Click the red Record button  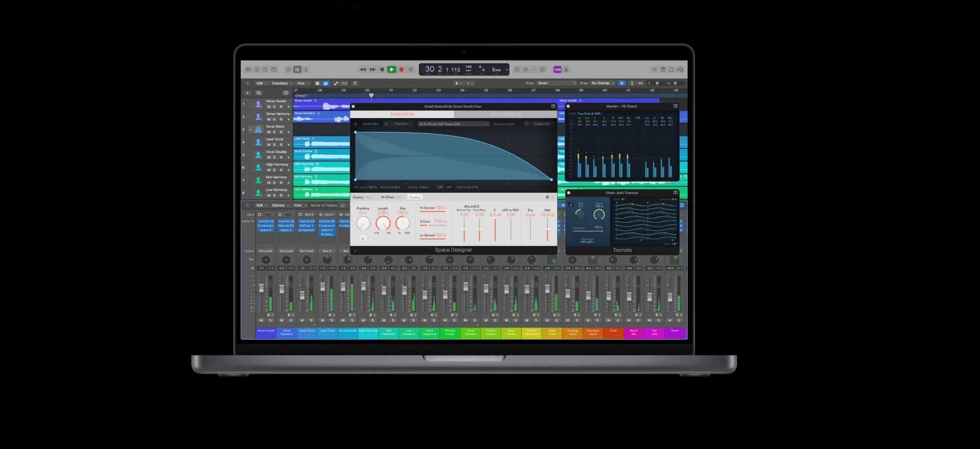click(401, 69)
